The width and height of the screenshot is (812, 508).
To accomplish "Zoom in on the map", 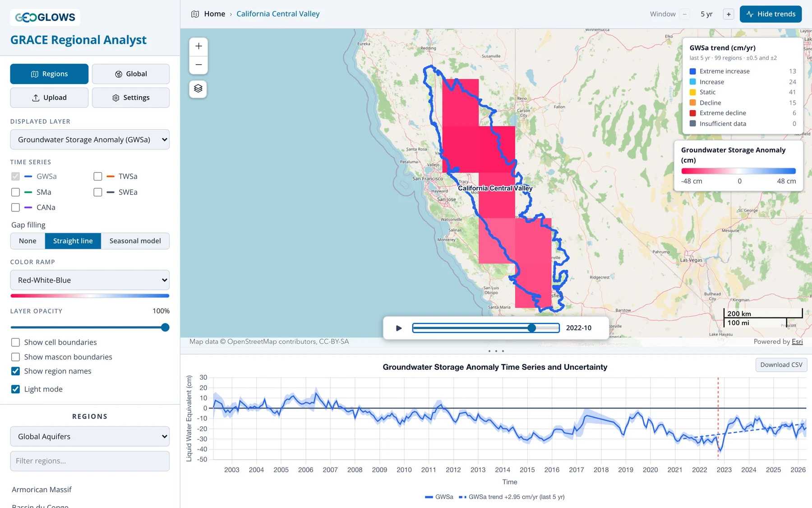I will point(198,46).
